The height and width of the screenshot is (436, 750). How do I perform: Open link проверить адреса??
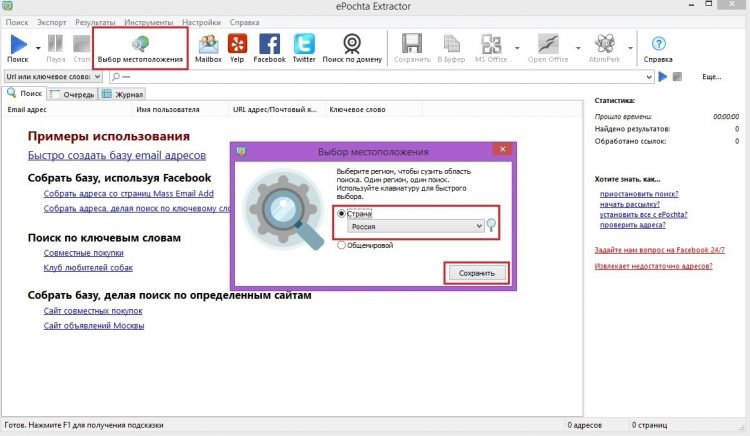[x=632, y=225]
